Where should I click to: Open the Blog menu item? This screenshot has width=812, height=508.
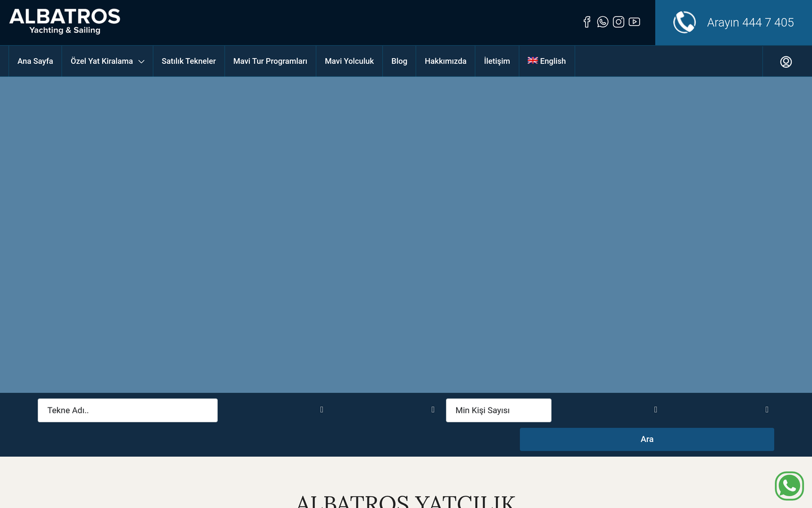tap(399, 61)
